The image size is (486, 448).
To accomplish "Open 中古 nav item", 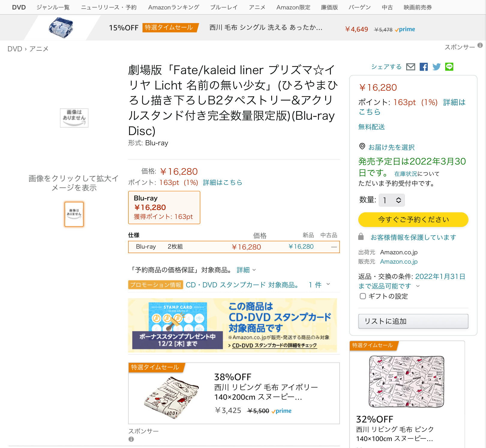I will coord(387,7).
